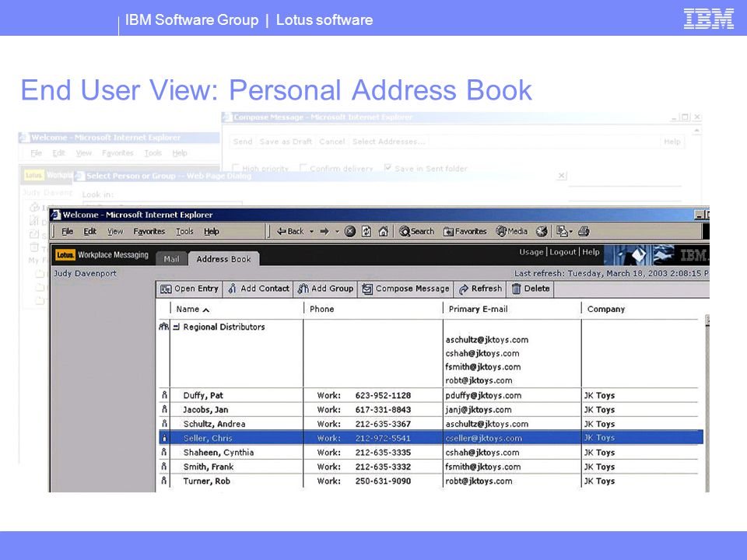Collapse the Regional Distributors group

[177, 327]
